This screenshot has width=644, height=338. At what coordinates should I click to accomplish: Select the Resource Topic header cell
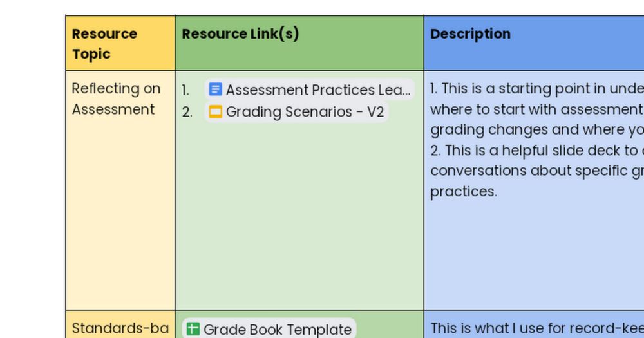click(104, 43)
